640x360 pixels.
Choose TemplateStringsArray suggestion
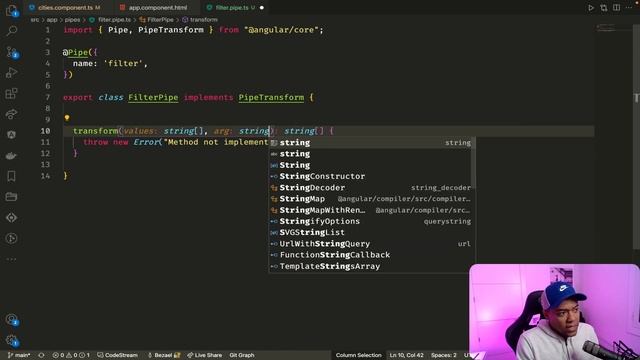(x=371, y=266)
